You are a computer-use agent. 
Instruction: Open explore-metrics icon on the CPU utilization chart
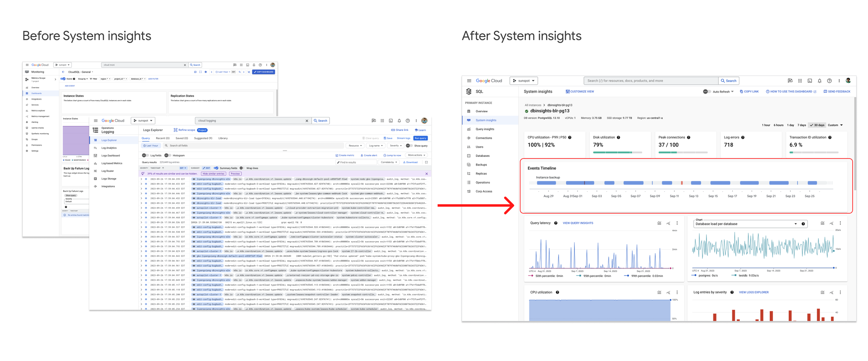[668, 292]
